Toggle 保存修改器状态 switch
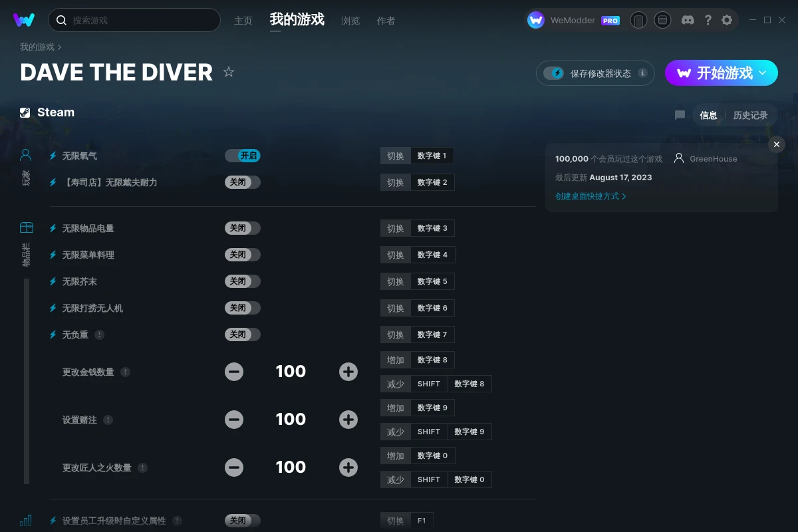798x532 pixels. point(553,73)
